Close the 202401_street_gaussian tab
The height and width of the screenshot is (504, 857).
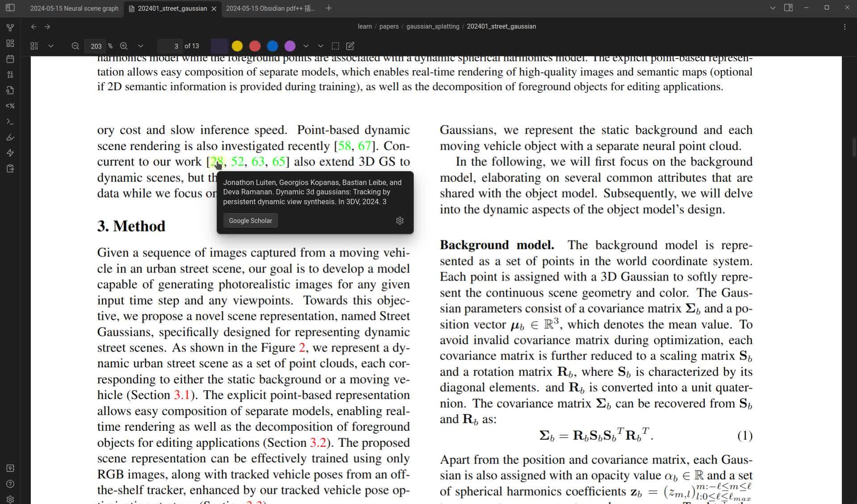coord(214,8)
